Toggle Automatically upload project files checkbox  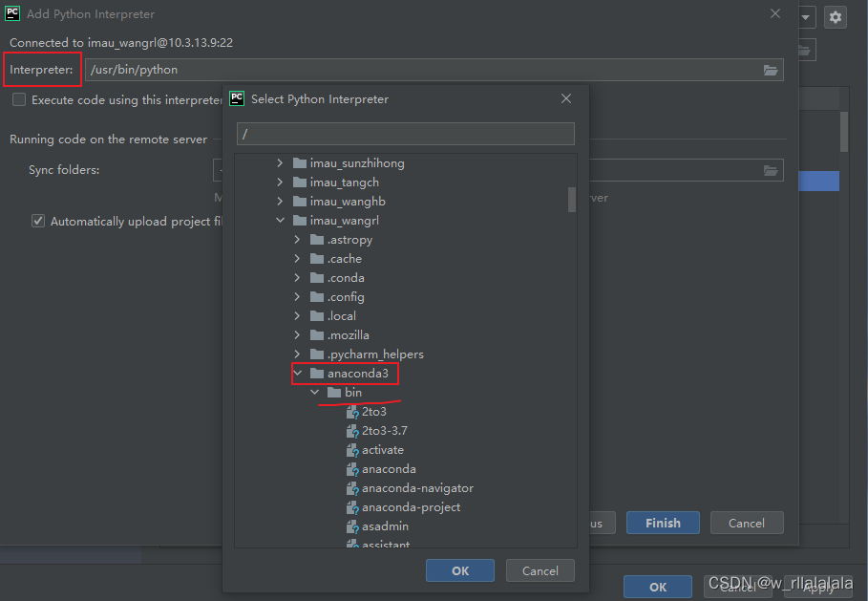coord(37,221)
